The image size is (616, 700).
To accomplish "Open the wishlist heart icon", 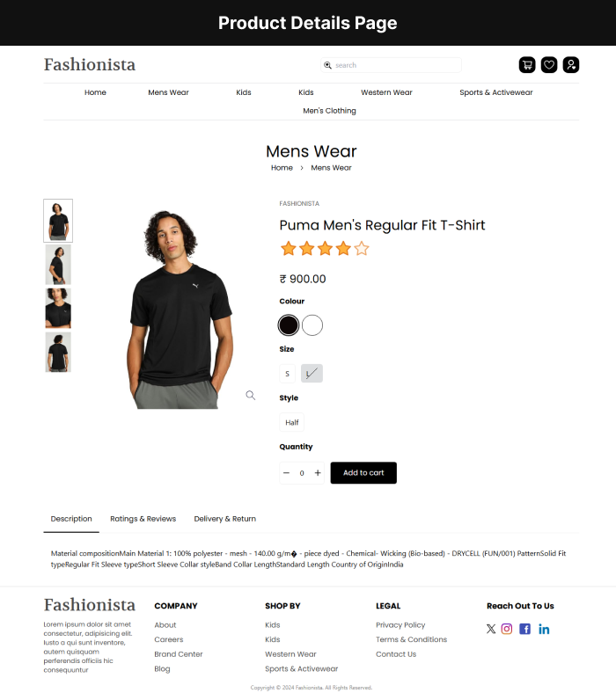I will (549, 65).
